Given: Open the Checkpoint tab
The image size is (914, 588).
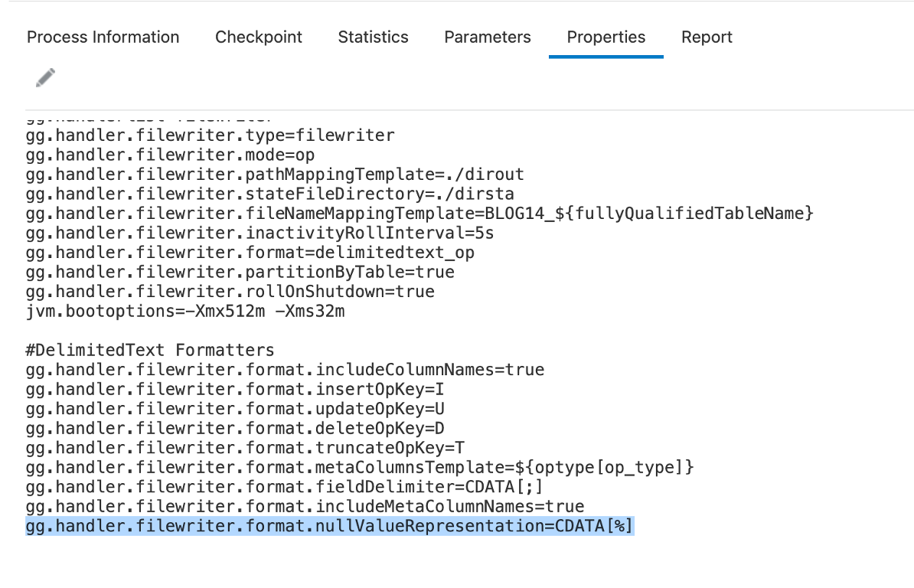Looking at the screenshot, I should pos(259,38).
